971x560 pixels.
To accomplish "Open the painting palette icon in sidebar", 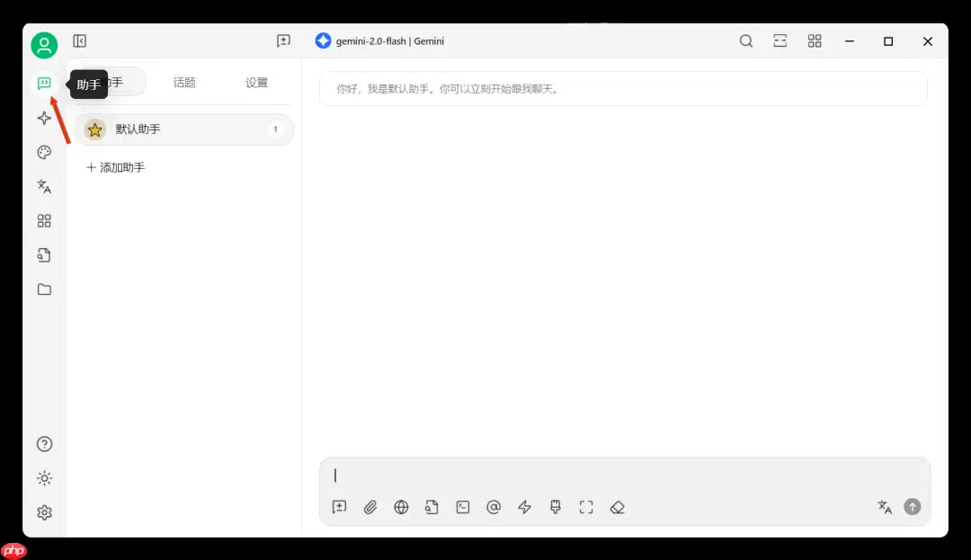I will 44,152.
